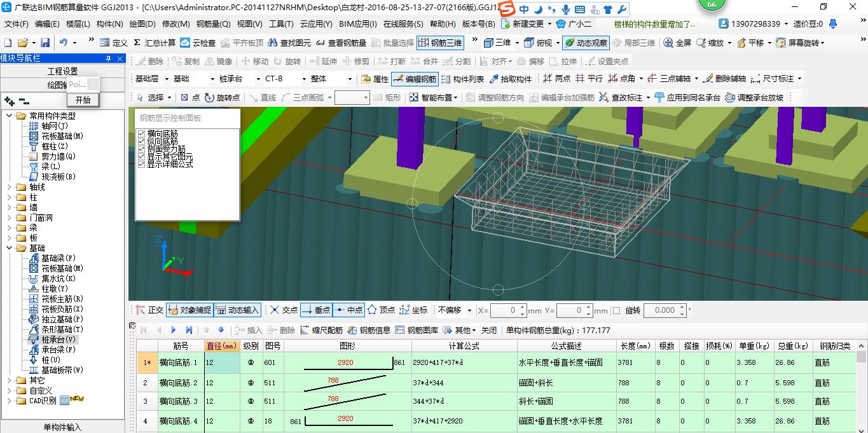This screenshot has width=868, height=433.
Task: Expand the CAD识别 tree node
Action: (x=10, y=401)
